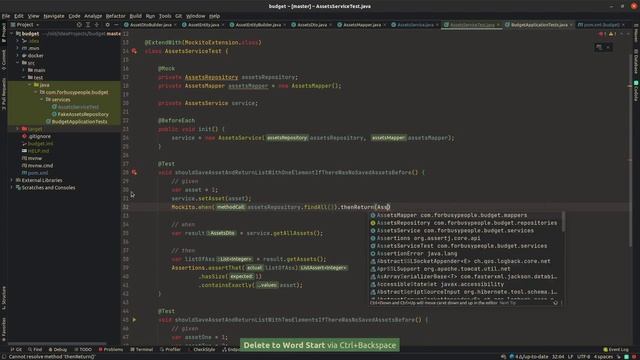This screenshot has height=360, width=640.
Task: Select AssetsServiceTest file in project tree
Action: (x=75, y=107)
